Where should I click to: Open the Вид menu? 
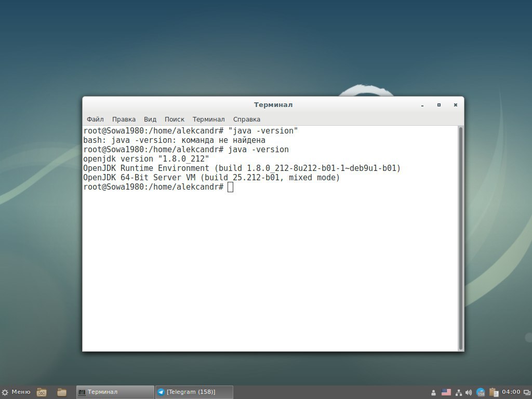coord(150,119)
